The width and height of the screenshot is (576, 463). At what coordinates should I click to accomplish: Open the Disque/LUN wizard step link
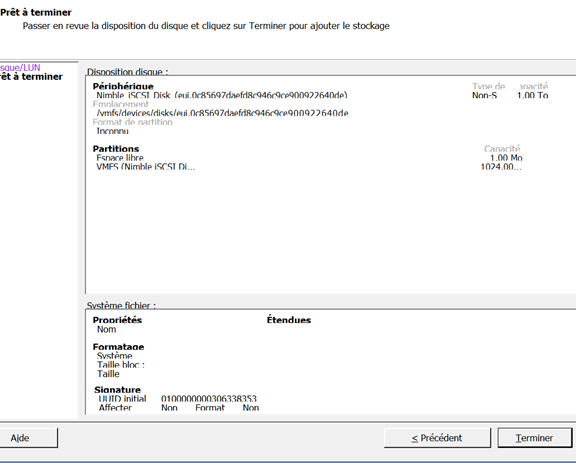click(x=20, y=68)
